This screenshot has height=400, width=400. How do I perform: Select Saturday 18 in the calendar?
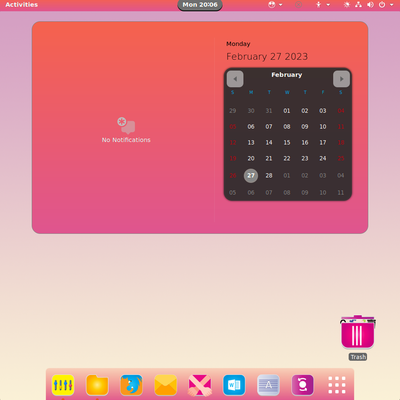point(341,143)
